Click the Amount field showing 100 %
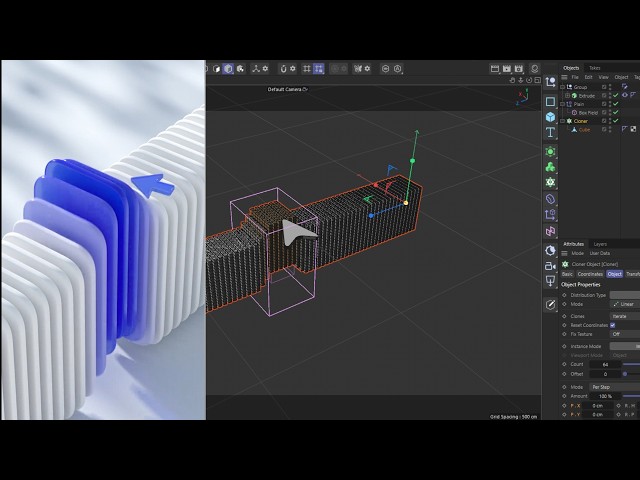This screenshot has width=640, height=480. point(605,396)
